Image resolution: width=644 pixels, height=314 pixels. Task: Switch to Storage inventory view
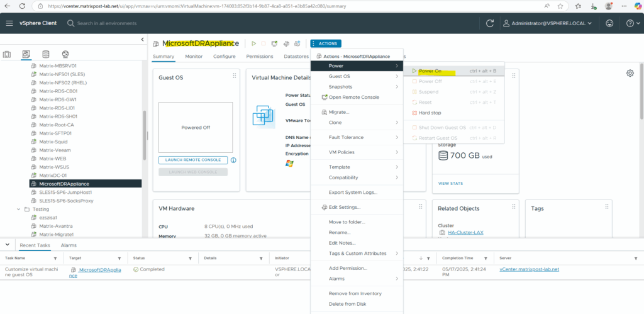tap(45, 54)
